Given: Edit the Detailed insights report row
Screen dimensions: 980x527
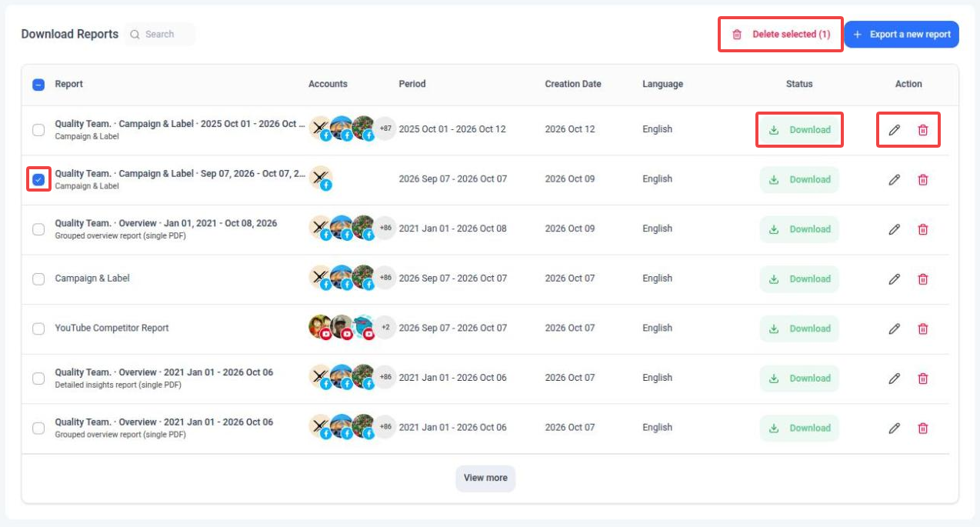Looking at the screenshot, I should pos(894,379).
